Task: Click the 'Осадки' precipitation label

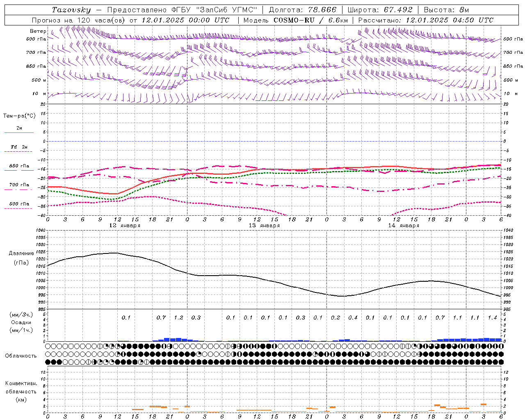Action: click(21, 322)
